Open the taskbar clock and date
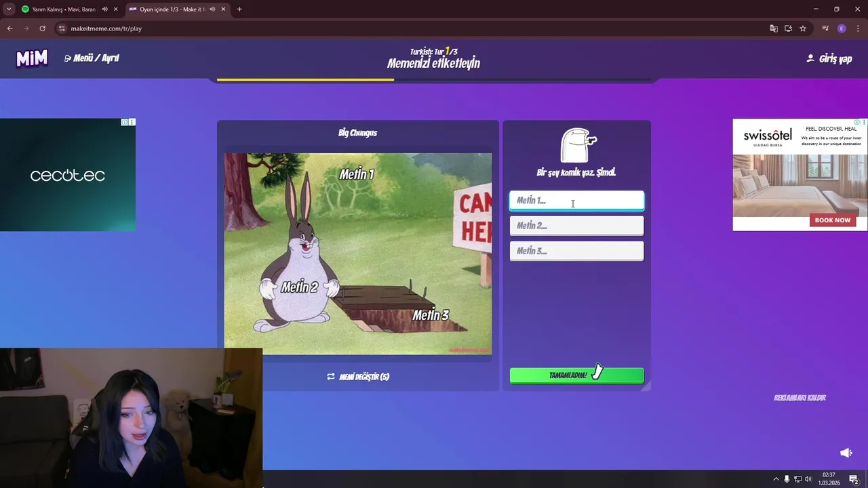868x488 pixels. 829,479
